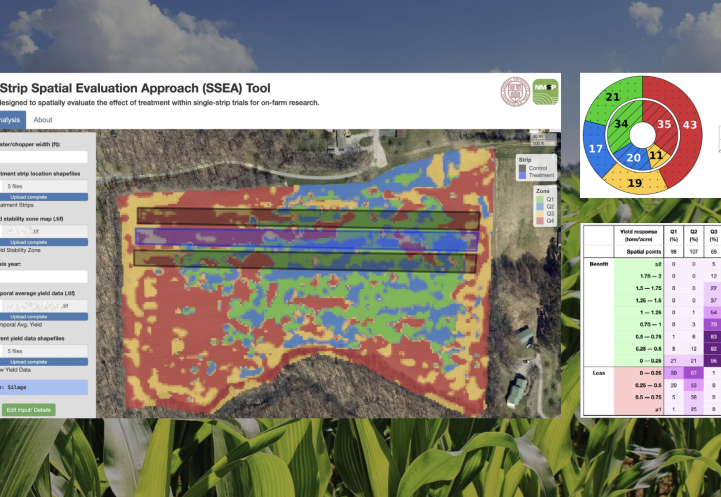Click the 'Strip' legend title on the map

tap(525, 160)
